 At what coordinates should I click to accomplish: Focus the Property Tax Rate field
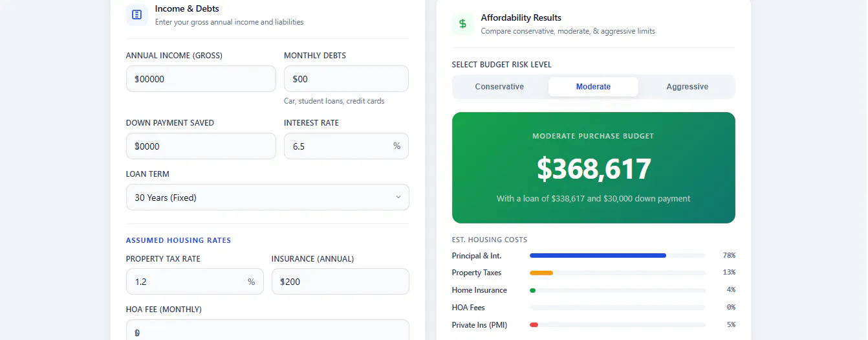pyautogui.click(x=195, y=282)
